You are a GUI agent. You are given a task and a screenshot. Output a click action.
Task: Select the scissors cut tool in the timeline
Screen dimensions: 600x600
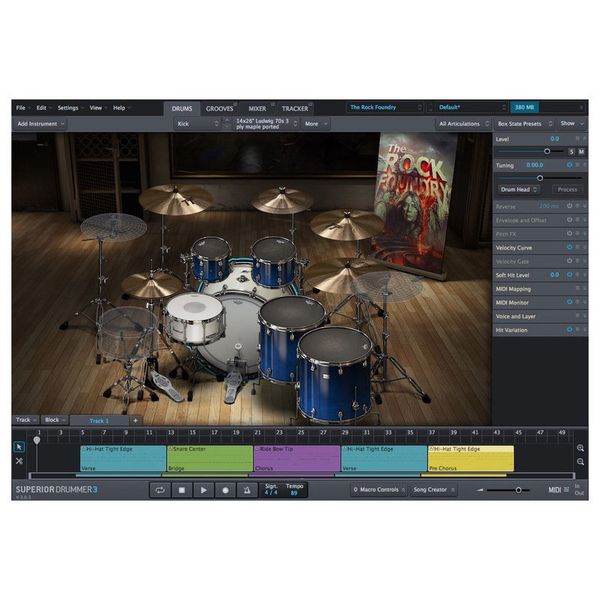click(x=19, y=461)
